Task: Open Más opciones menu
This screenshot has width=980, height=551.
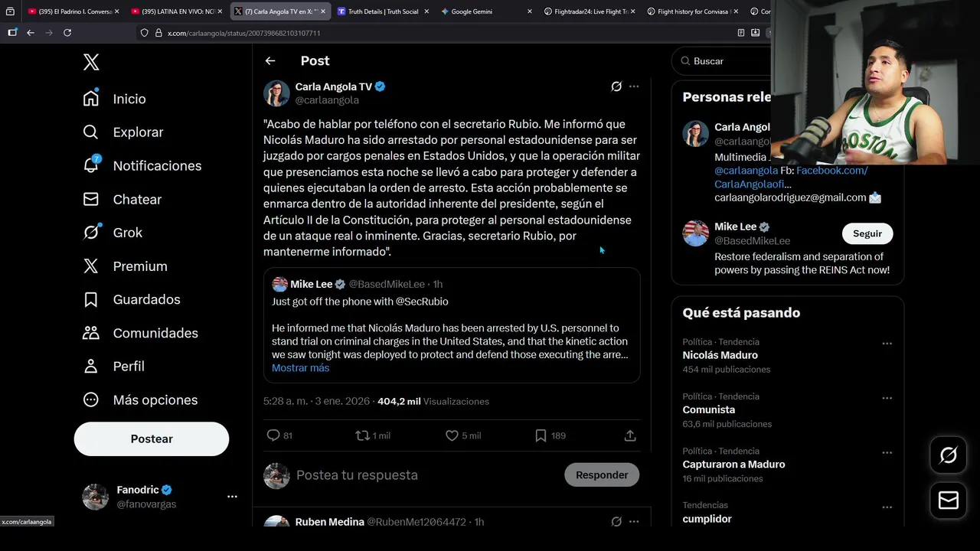Action: [x=140, y=399]
